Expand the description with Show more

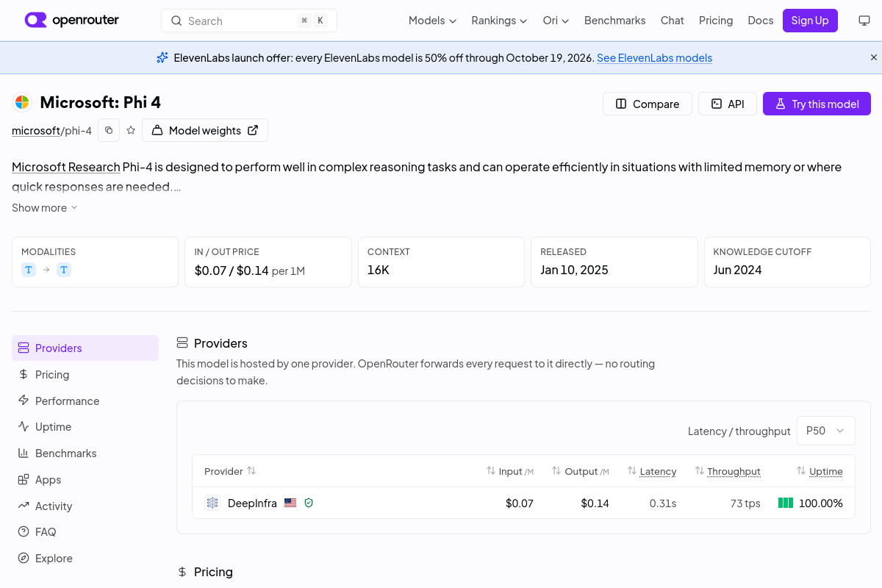click(45, 208)
